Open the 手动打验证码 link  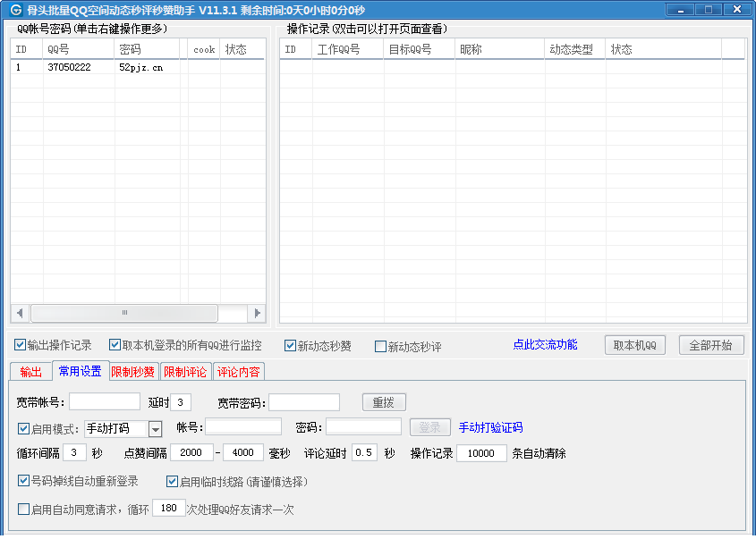pyautogui.click(x=490, y=427)
